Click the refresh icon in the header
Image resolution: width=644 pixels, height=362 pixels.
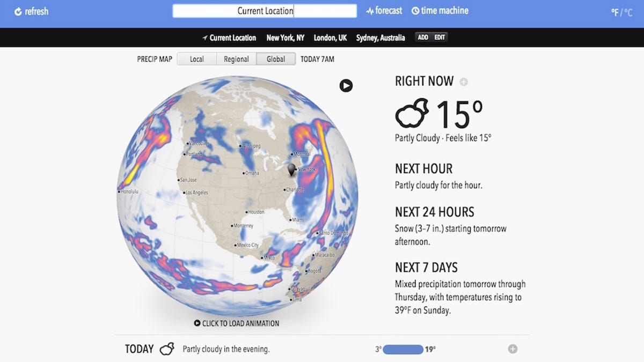(x=18, y=11)
